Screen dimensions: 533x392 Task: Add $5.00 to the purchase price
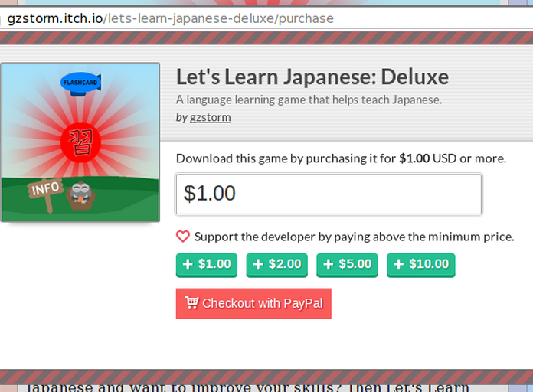(347, 265)
